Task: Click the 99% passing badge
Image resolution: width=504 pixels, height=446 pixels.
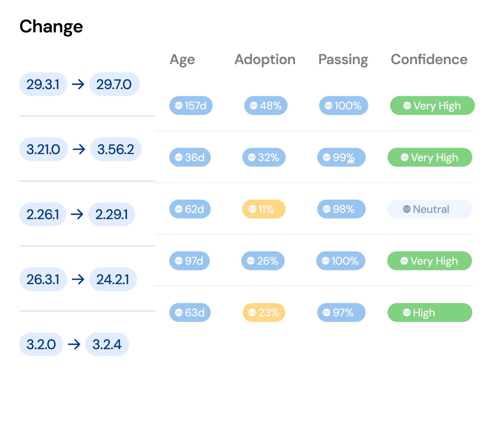Action: 341,157
